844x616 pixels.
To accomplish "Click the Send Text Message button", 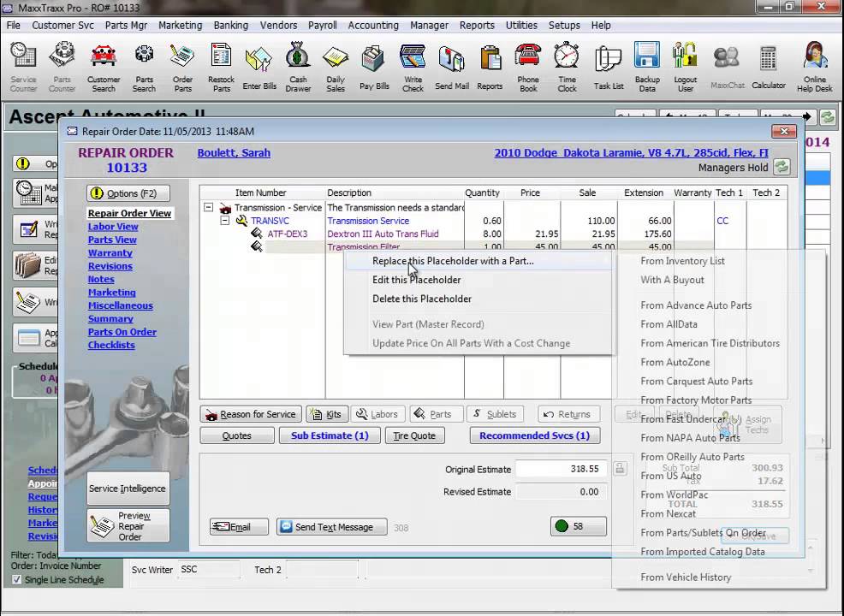I will pyautogui.click(x=331, y=527).
